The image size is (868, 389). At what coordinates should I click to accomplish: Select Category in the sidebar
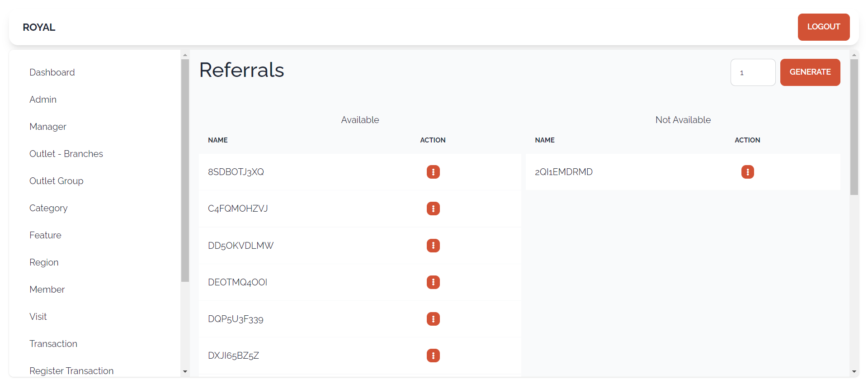click(x=48, y=208)
